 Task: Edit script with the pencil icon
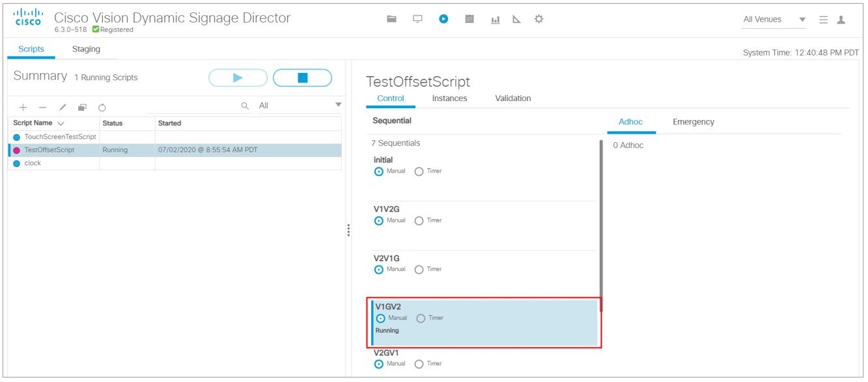point(63,107)
